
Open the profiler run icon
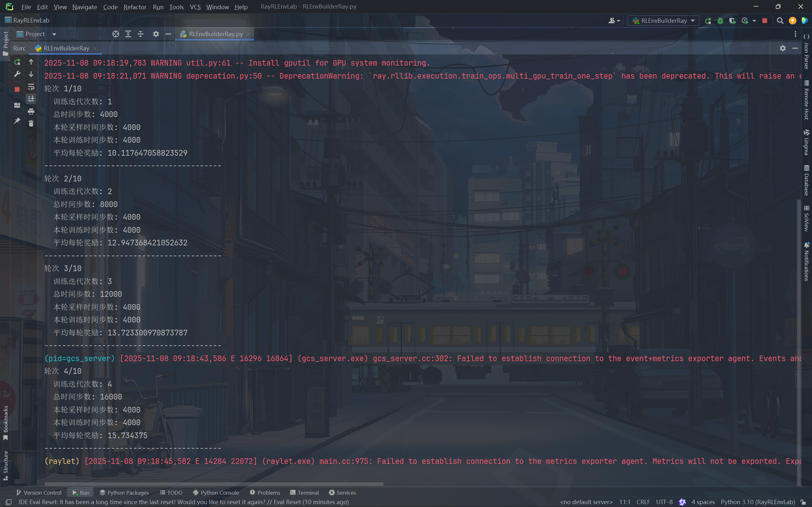coord(745,21)
